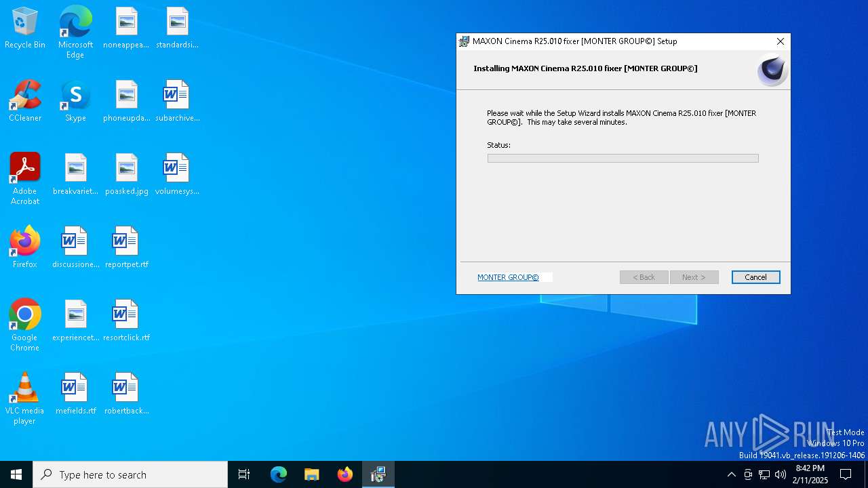Click the disabled Next button in setup
Viewport: 868px width, 488px height.
(x=694, y=277)
